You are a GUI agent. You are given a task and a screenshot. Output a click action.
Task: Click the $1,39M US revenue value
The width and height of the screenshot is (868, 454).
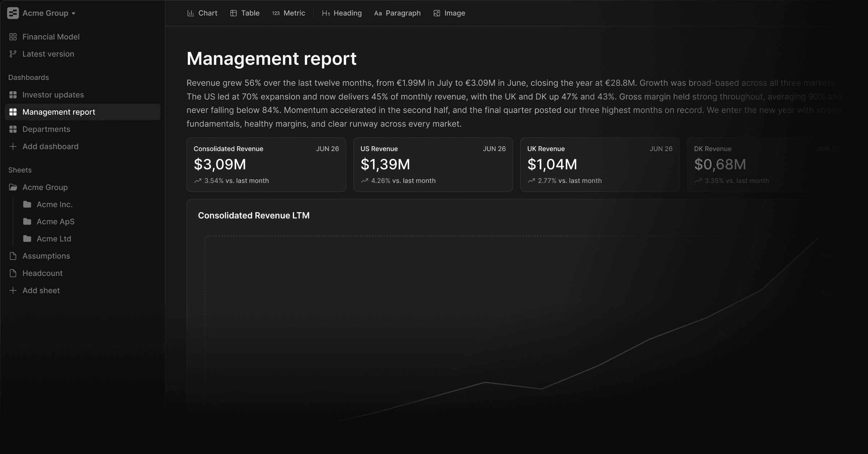(386, 164)
